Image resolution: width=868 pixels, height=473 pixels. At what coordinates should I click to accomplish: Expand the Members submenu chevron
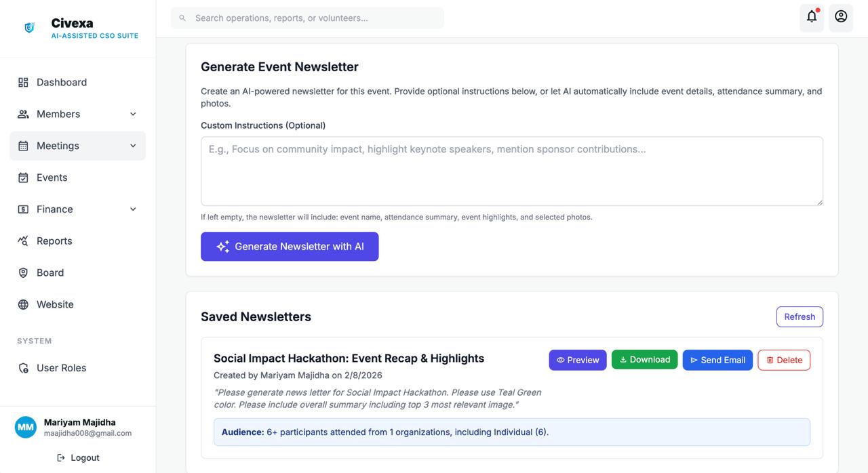tap(133, 114)
